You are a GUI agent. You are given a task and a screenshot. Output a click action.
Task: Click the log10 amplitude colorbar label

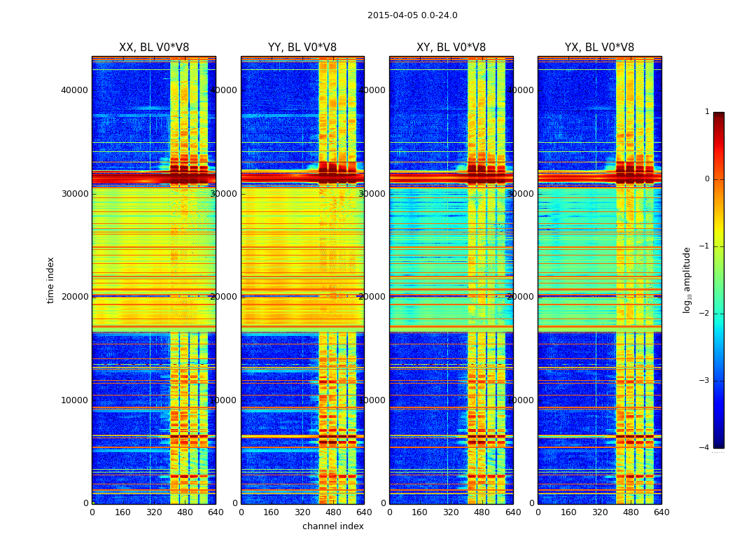[687, 280]
